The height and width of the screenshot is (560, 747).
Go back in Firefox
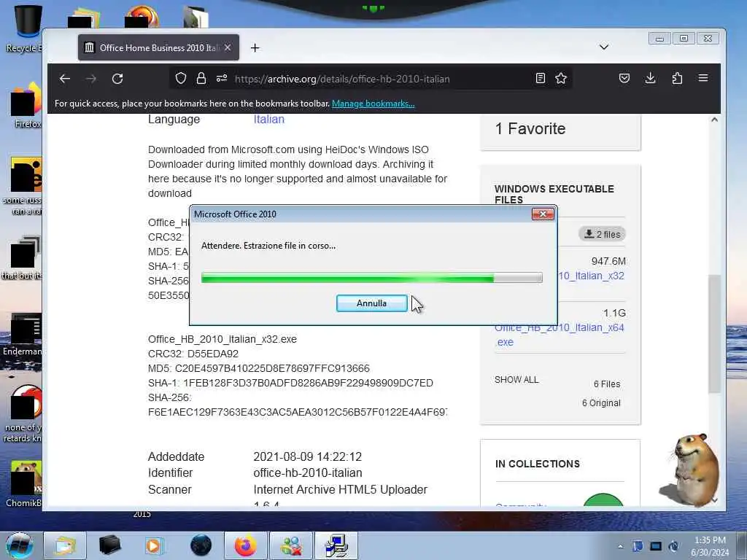tap(65, 79)
